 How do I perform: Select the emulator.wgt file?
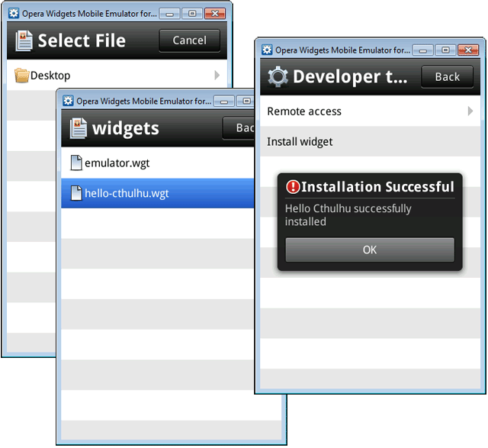[x=158, y=163]
